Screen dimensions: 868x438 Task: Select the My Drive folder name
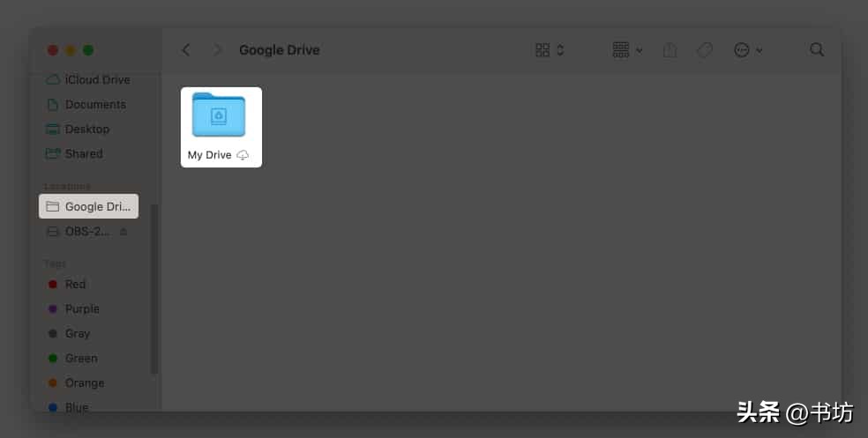209,155
